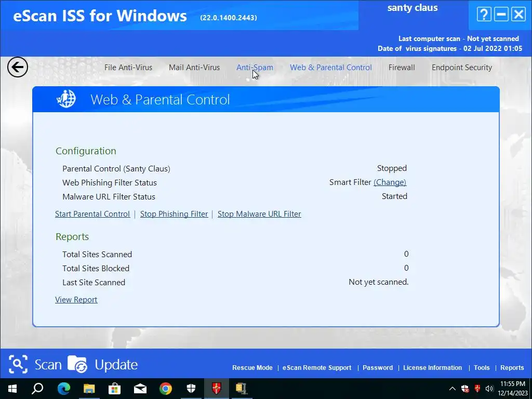This screenshot has width=532, height=399.
Task: Open the Reports footer link
Action: click(512, 368)
